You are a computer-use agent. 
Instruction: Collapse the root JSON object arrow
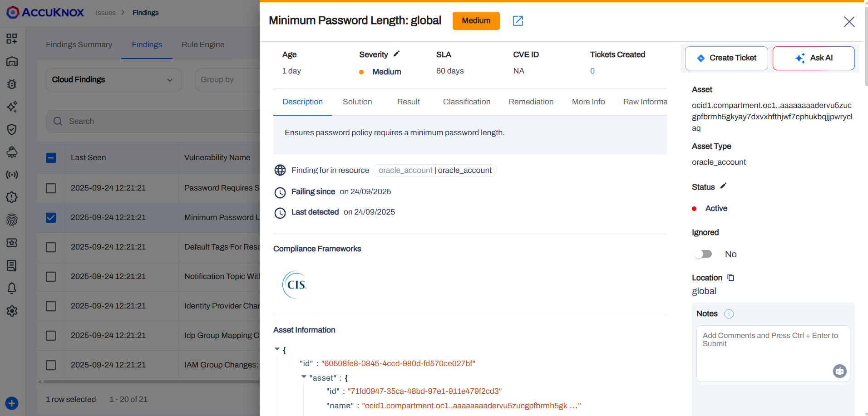point(277,349)
